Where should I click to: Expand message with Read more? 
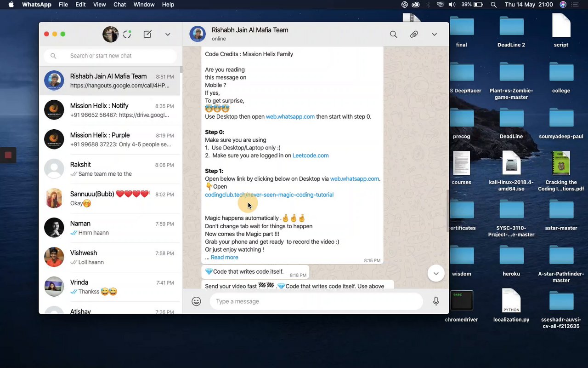[225, 257]
